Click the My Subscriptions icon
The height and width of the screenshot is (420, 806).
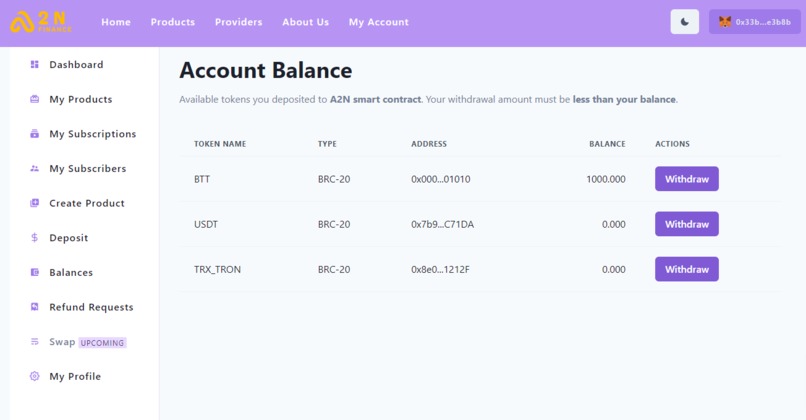[34, 134]
